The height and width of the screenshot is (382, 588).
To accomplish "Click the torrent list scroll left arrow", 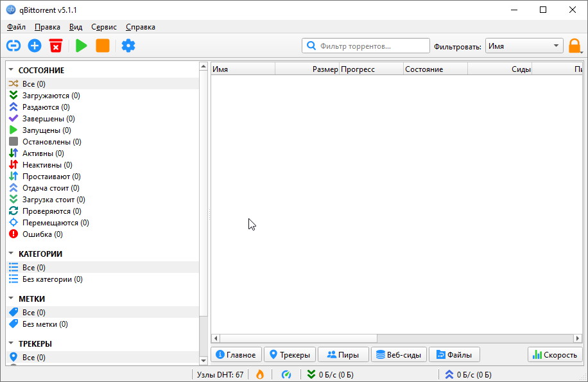I will tap(215, 338).
